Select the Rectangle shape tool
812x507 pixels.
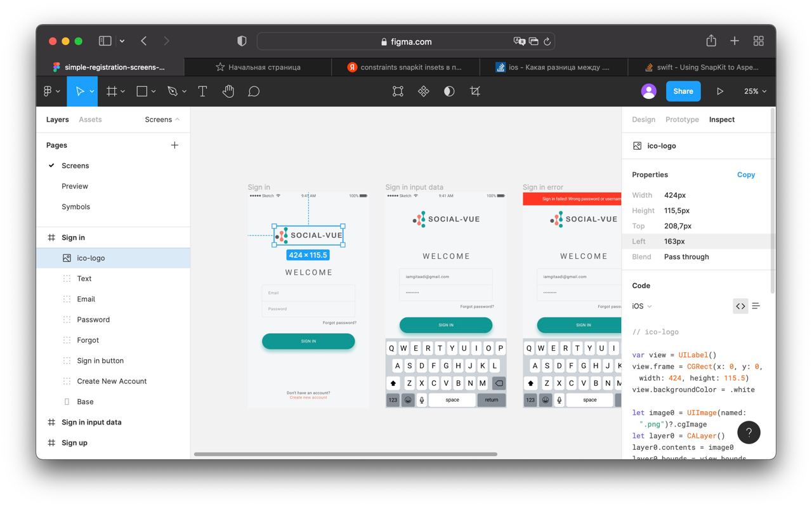[142, 91]
